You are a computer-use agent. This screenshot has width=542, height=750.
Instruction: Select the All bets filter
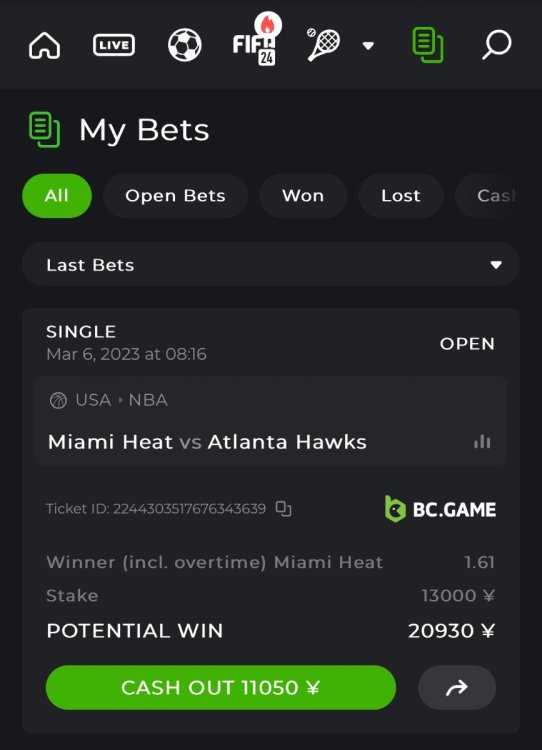[x=57, y=196]
